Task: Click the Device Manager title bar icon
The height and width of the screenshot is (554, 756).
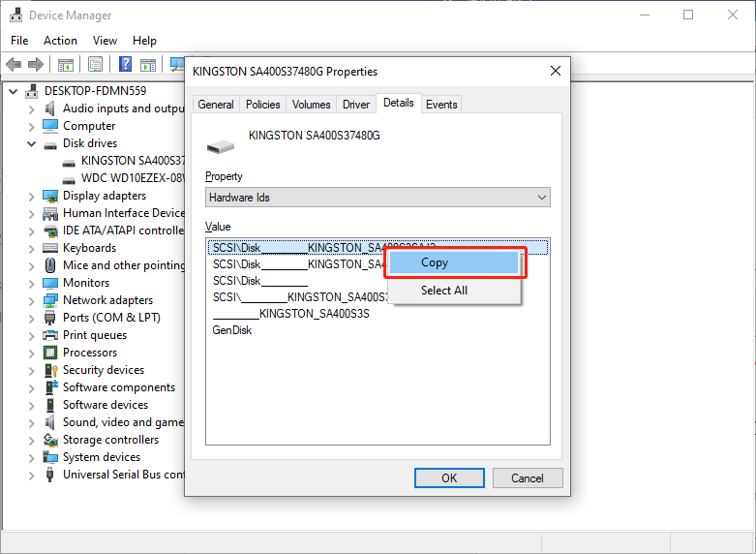Action: (x=15, y=15)
